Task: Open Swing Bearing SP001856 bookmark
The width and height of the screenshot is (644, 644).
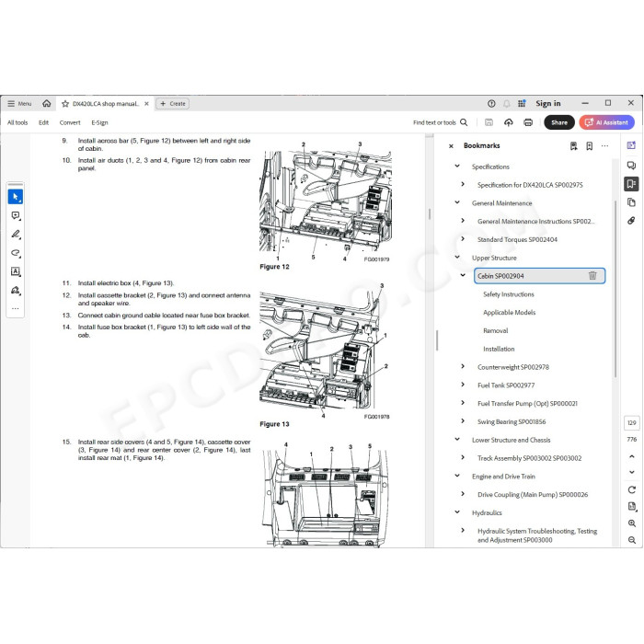Action: 512,421
